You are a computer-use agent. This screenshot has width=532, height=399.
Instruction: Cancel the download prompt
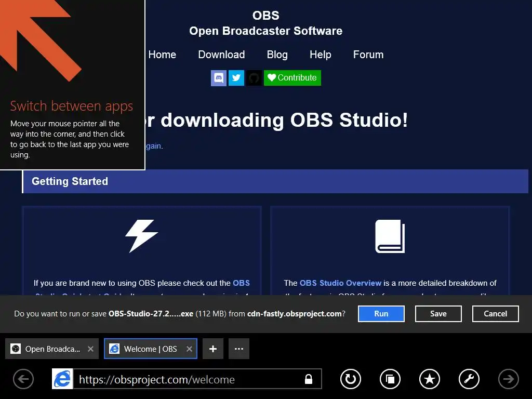pyautogui.click(x=495, y=314)
